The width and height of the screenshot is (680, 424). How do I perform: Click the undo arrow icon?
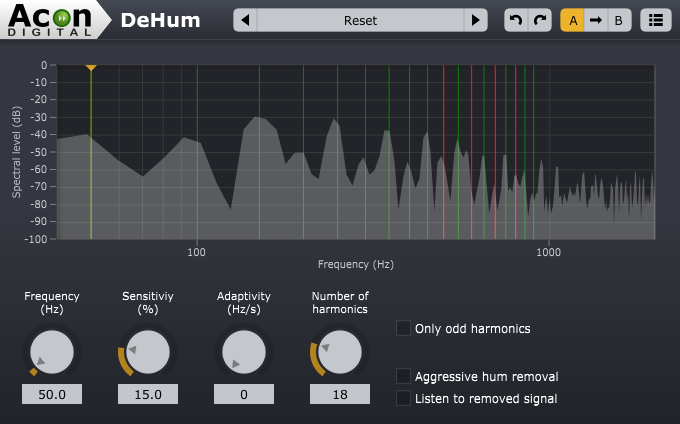(x=515, y=20)
